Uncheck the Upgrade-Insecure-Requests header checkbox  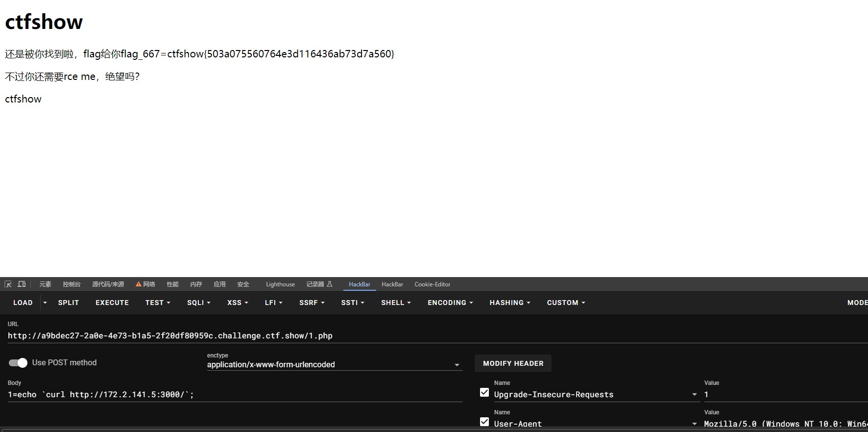click(x=484, y=392)
